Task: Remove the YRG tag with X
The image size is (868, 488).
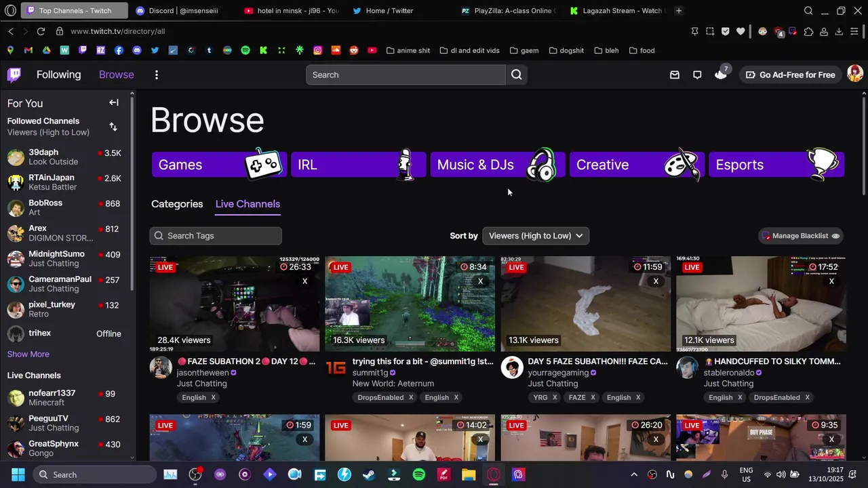Action: pyautogui.click(x=554, y=398)
